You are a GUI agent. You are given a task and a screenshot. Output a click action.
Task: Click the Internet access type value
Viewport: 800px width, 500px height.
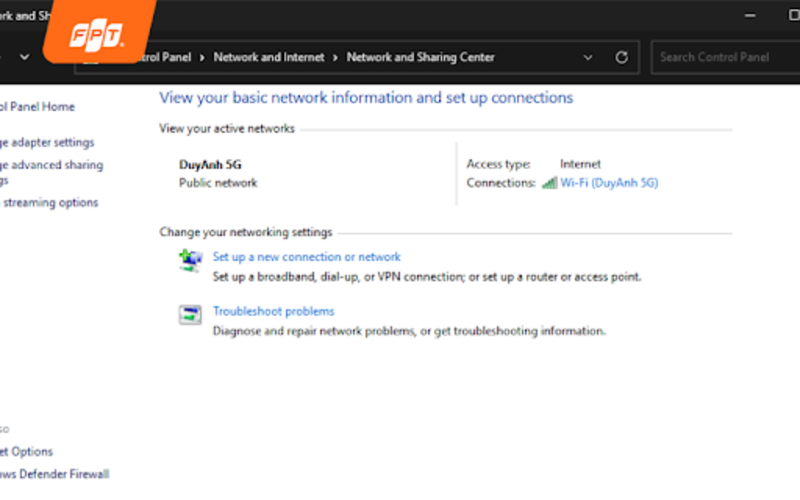pyautogui.click(x=580, y=164)
